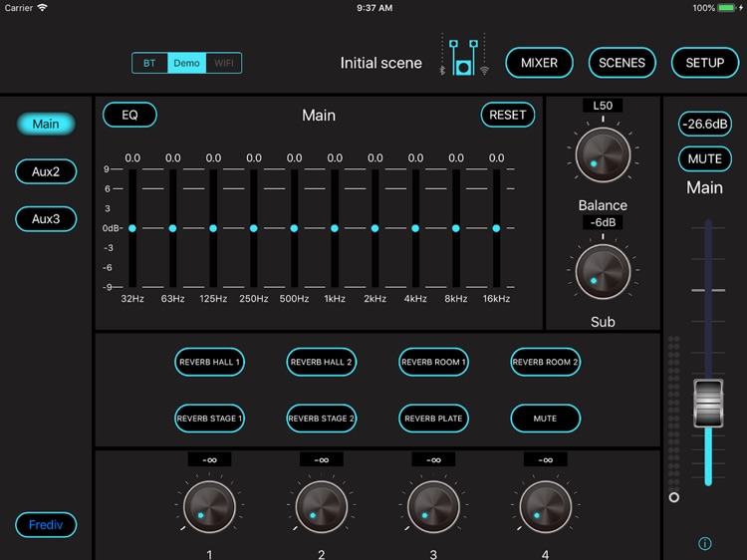The image size is (747, 560).
Task: Toggle the EQ on/off button
Action: pyautogui.click(x=129, y=115)
